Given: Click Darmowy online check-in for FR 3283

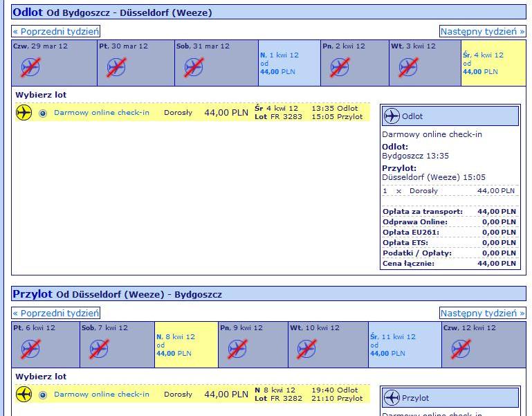Looking at the screenshot, I should point(102,112).
